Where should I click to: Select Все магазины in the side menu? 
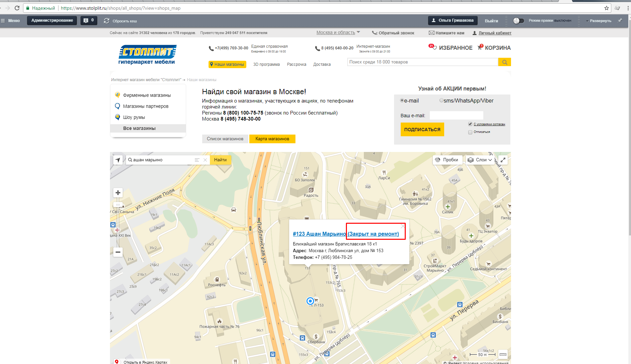(x=148, y=128)
